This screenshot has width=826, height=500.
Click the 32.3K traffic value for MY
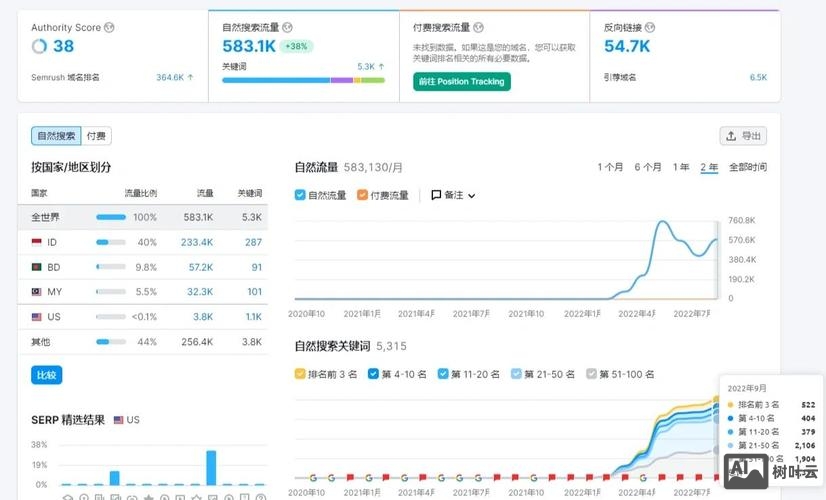(200, 292)
